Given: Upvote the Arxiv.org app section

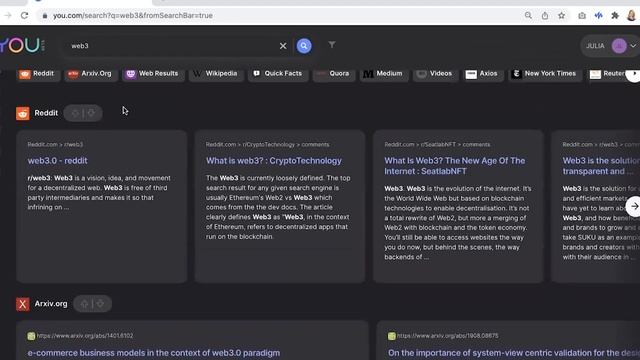Looking at the screenshot, I should point(84,304).
